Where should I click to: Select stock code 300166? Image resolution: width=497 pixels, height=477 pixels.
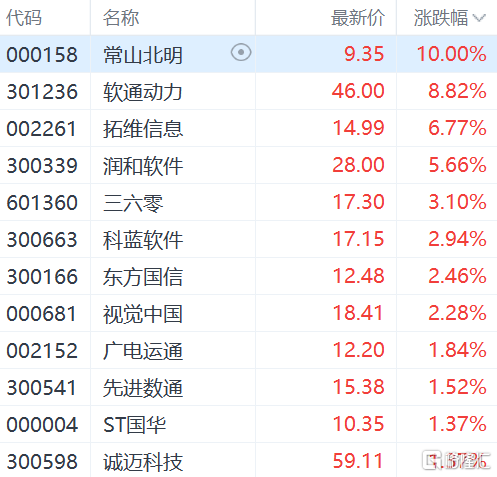click(x=42, y=277)
